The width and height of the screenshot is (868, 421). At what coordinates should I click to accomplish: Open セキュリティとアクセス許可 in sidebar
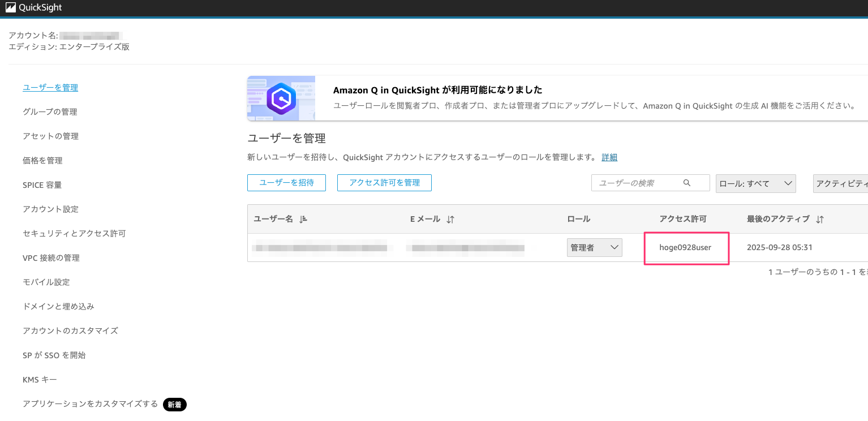(74, 233)
